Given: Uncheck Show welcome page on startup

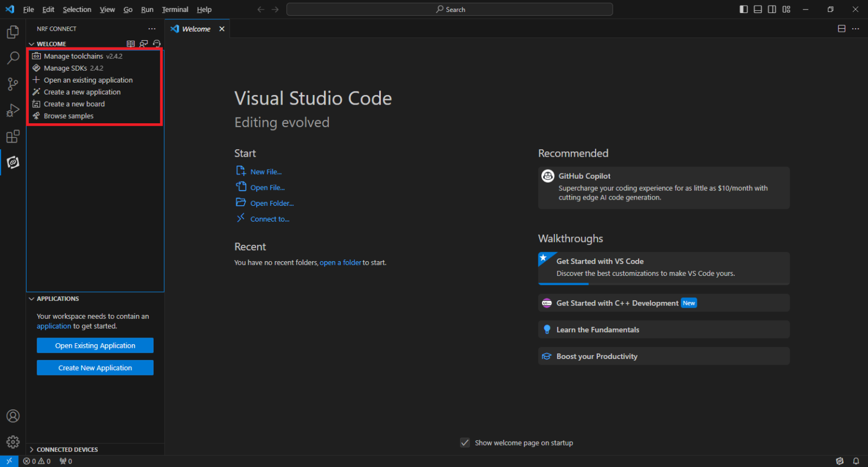Looking at the screenshot, I should pos(465,443).
